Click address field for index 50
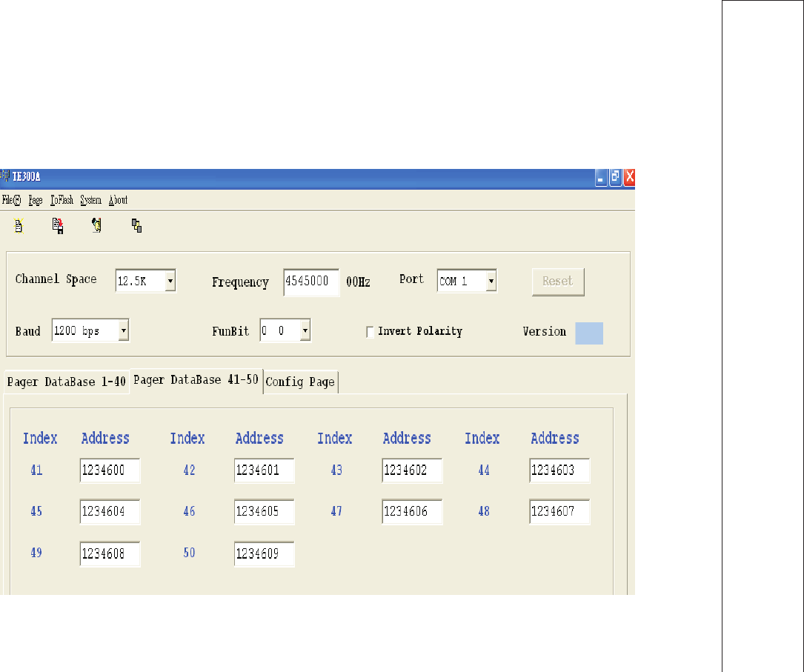 point(265,553)
